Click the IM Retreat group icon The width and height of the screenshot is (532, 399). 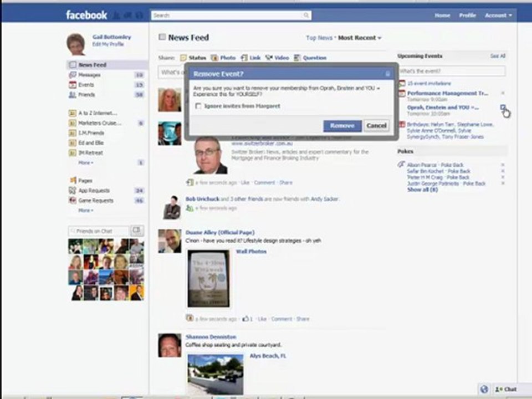point(73,153)
